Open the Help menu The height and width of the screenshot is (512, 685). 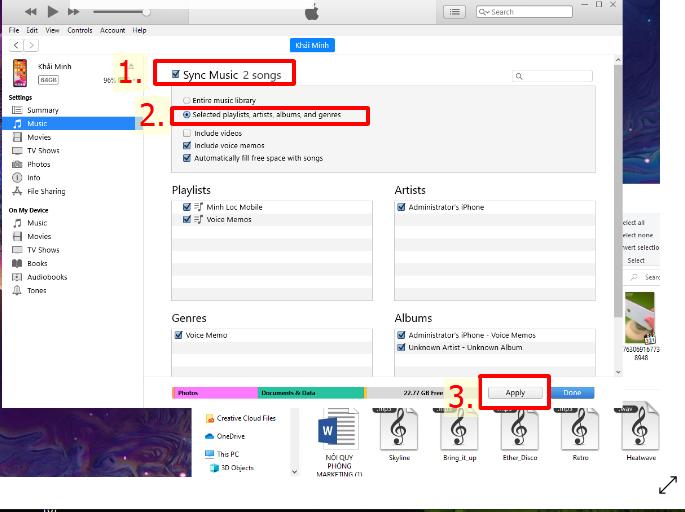[x=139, y=30]
